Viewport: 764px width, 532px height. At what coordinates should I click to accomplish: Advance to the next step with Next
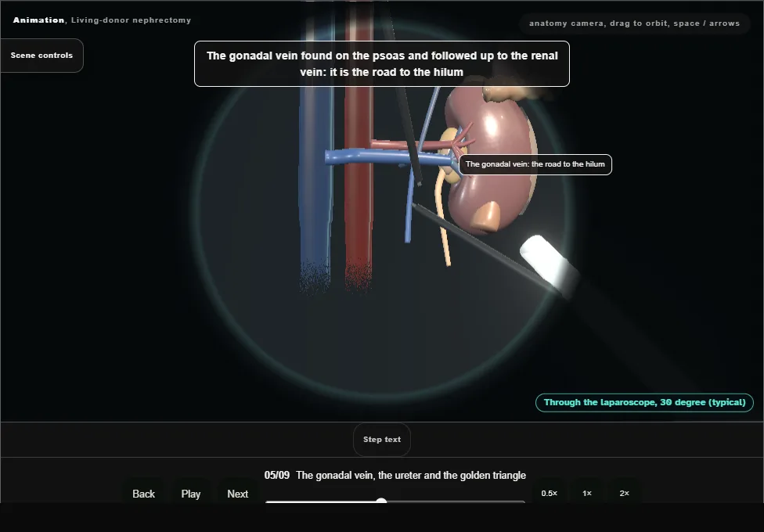(238, 494)
